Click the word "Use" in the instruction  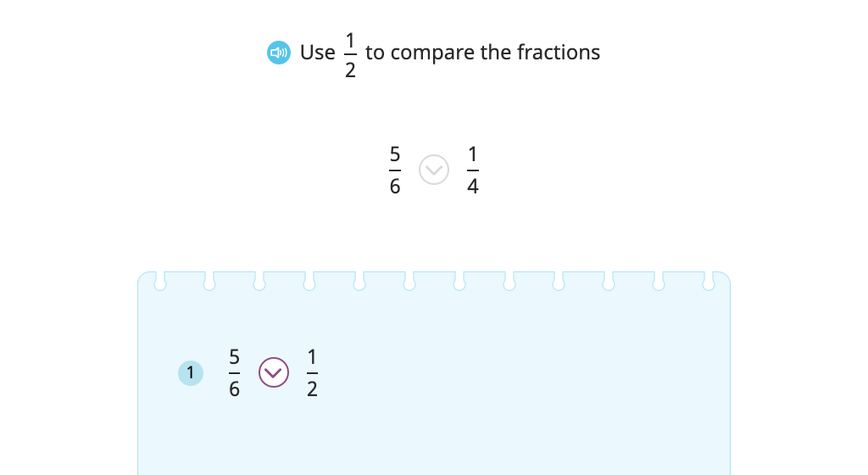317,53
